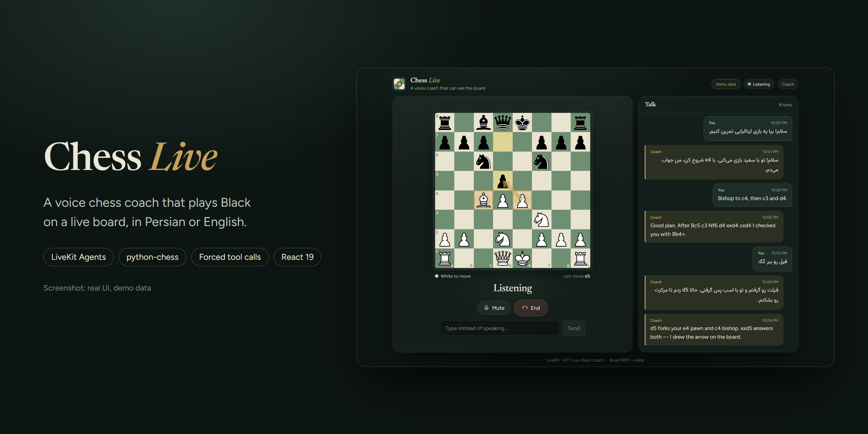Screen dimensions: 868x434
Task: Focus the 'Type instead of speaking' field
Action: 499,328
